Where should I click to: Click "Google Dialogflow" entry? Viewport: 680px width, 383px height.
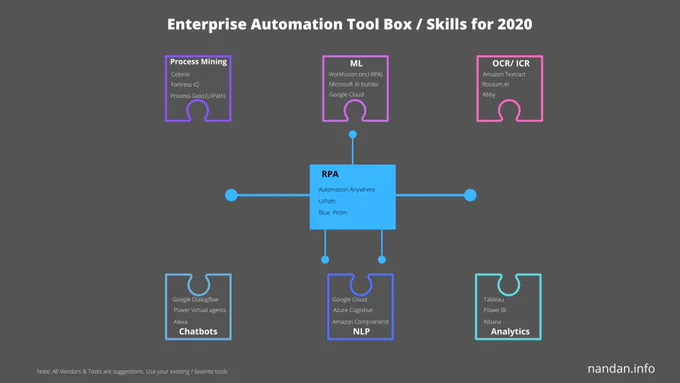pyautogui.click(x=196, y=299)
